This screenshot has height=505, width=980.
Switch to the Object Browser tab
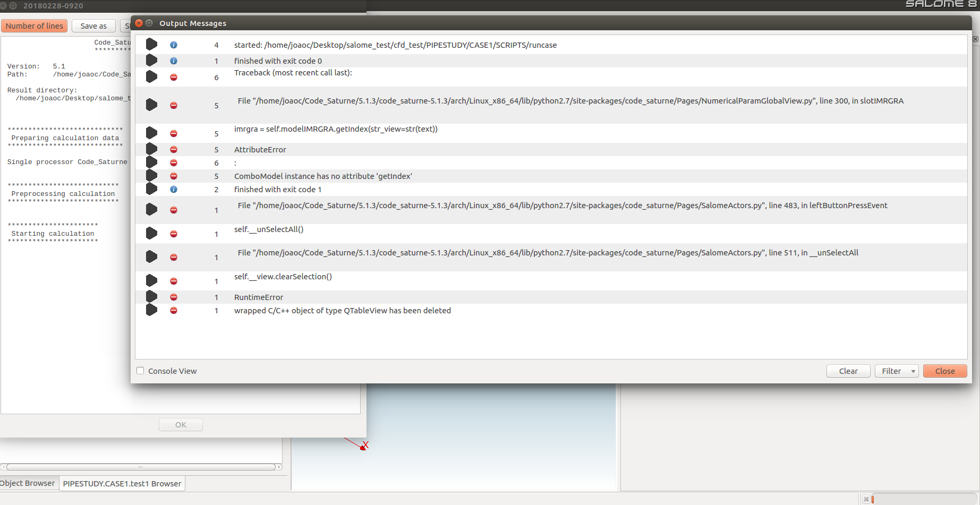pyautogui.click(x=28, y=483)
